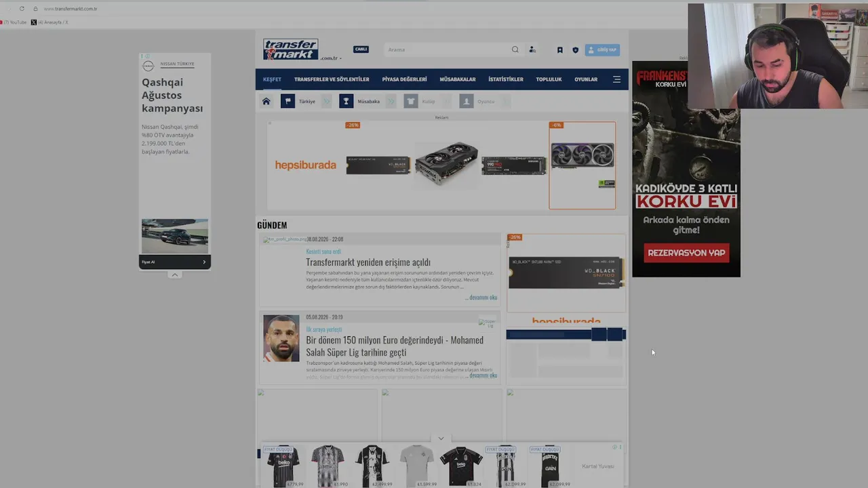Screen dimensions: 868x488
Task: Click the 'Kartal Yuvası' store label
Action: coord(598,466)
